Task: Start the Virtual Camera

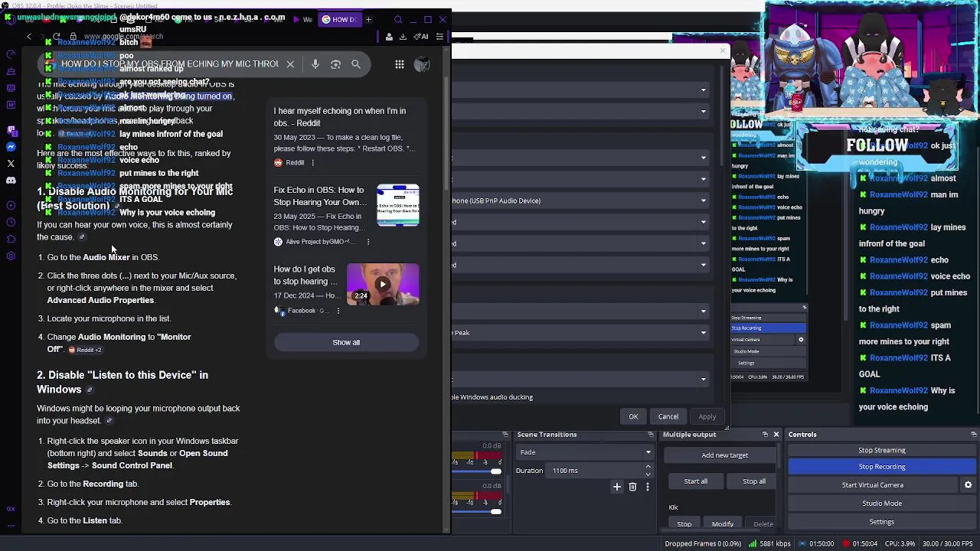Action: (873, 485)
